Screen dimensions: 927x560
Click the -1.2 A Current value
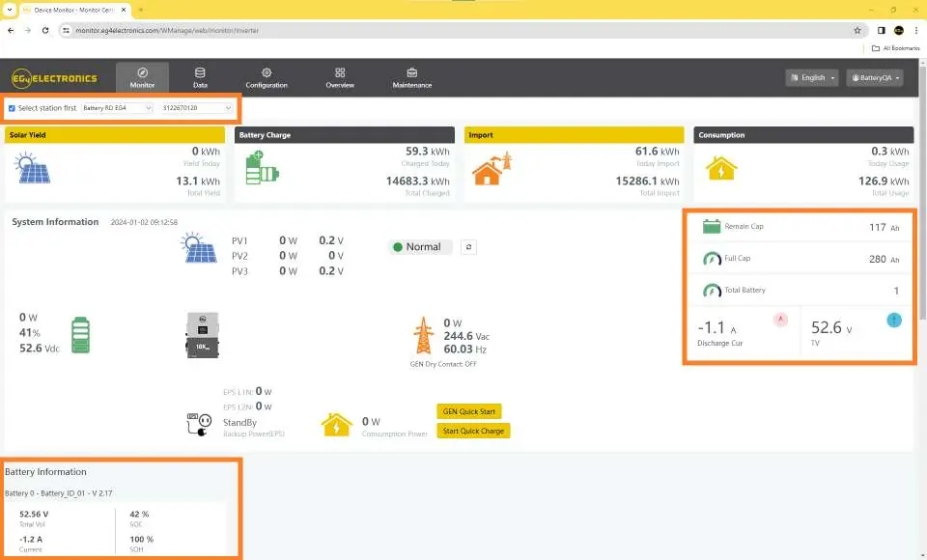pos(31,540)
